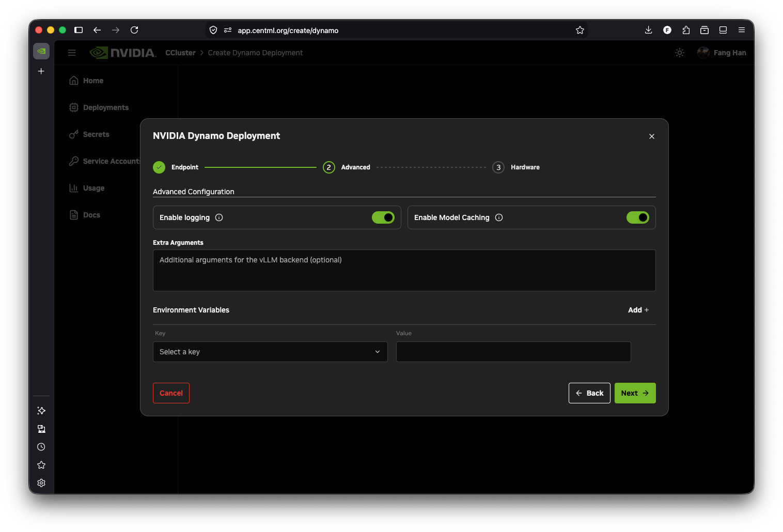Image resolution: width=783 pixels, height=532 pixels.
Task: Collapse the app sidebar with the hamburger icon
Action: click(72, 53)
